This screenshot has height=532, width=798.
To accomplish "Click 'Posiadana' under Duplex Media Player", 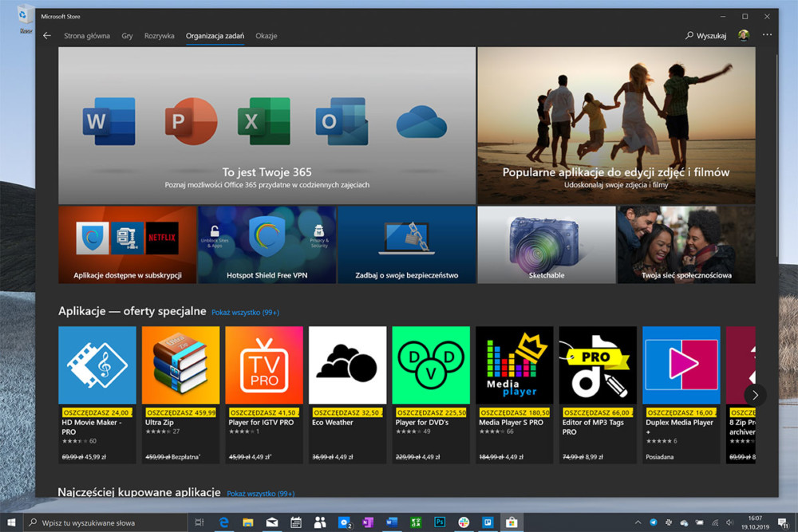I will pos(660,457).
